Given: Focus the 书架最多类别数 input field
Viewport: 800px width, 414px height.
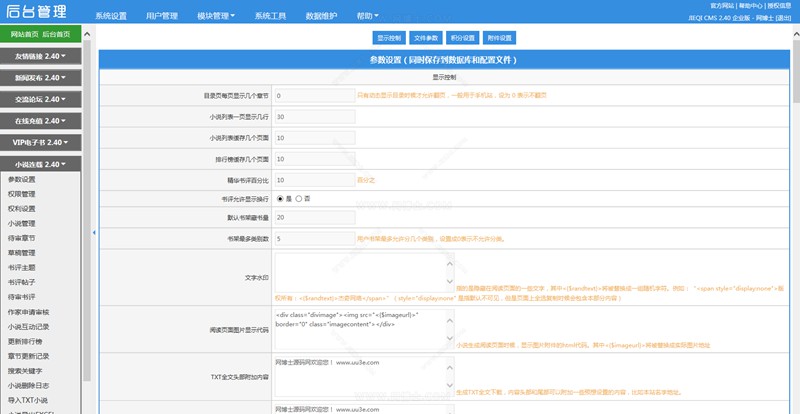Looking at the screenshot, I should coord(315,238).
